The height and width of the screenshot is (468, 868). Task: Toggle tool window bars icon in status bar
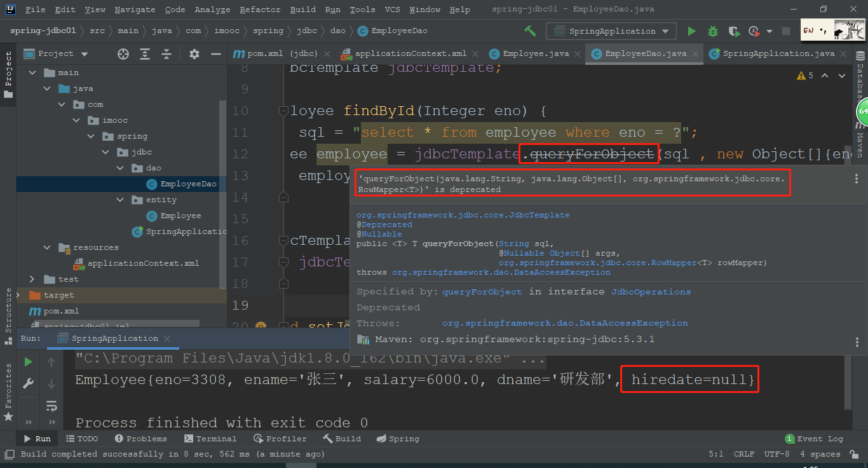(x=9, y=454)
